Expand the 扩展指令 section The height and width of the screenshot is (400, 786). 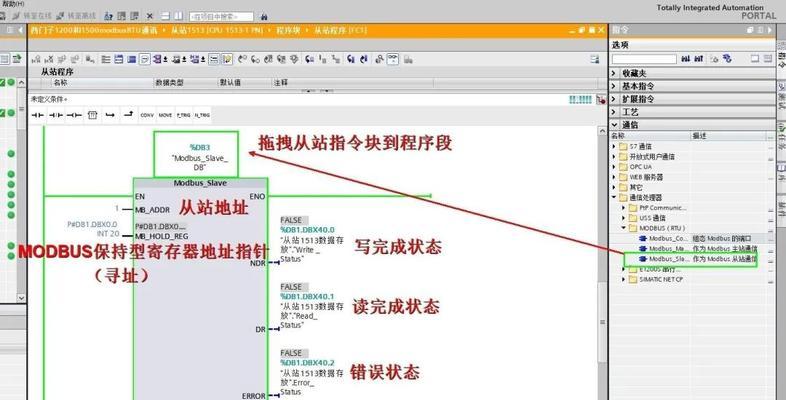[615, 99]
